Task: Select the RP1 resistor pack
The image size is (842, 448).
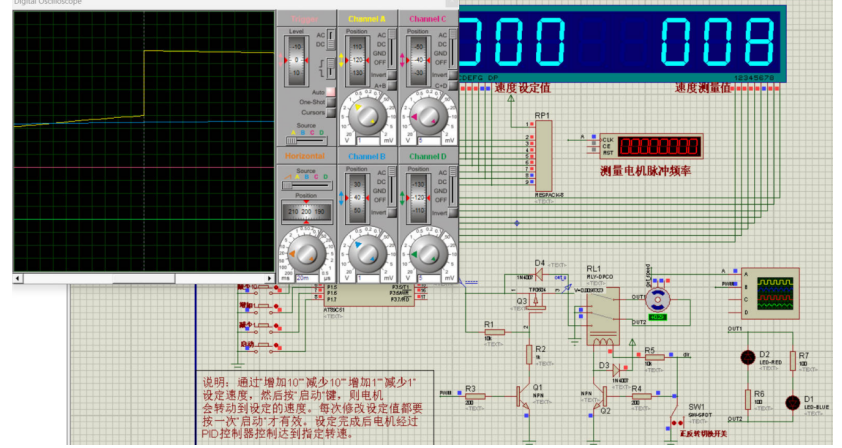Action: coord(543,156)
